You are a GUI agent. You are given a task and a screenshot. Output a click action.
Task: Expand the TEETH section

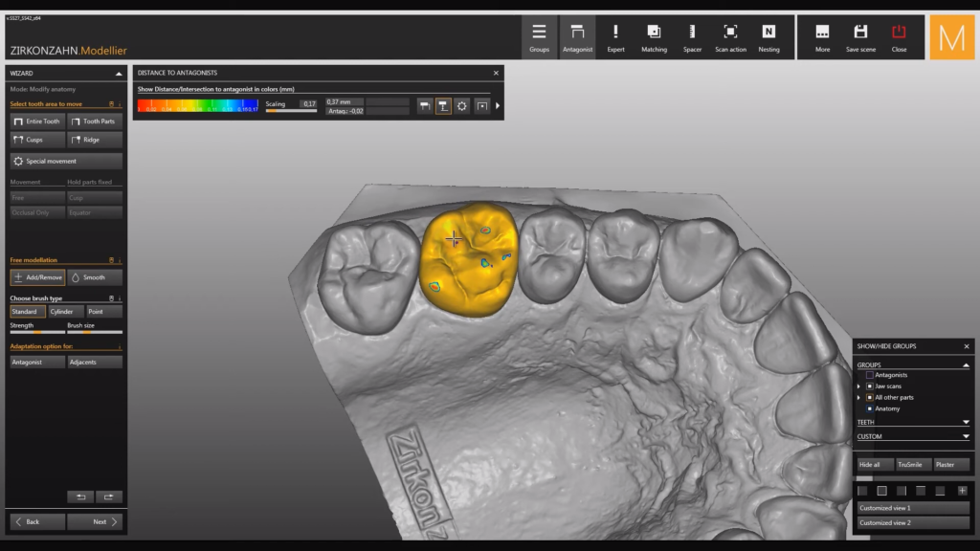tap(966, 422)
